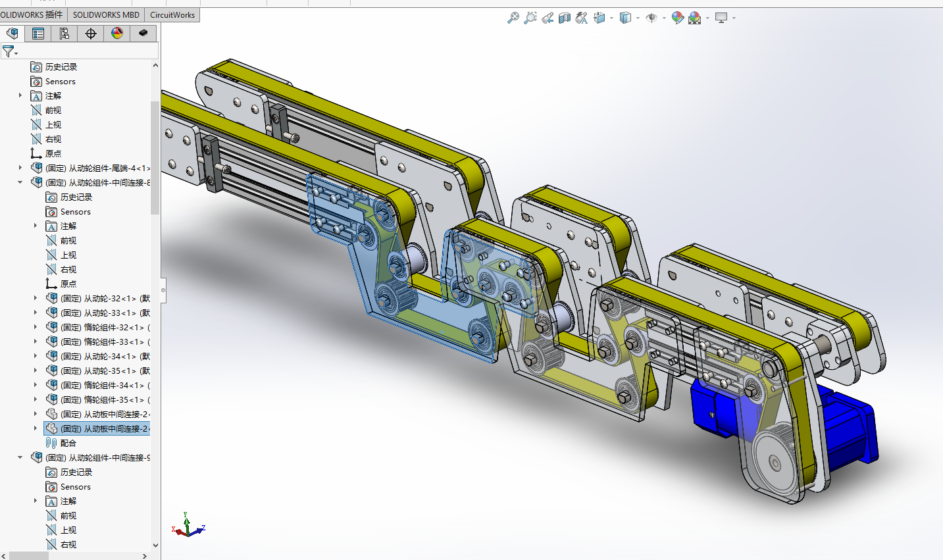Viewport: 943px width, 560px height.
Task: Open the DimXpertManager crosshair tab
Action: click(x=91, y=34)
